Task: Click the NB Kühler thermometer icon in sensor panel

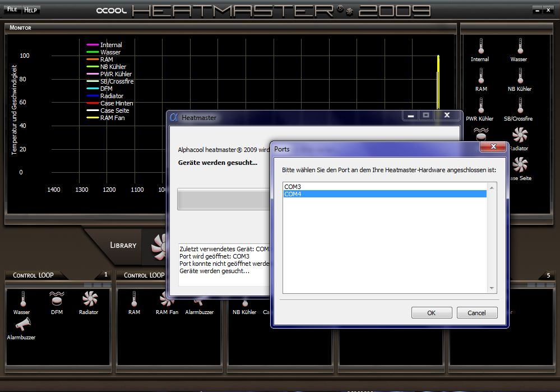Action: click(520, 76)
